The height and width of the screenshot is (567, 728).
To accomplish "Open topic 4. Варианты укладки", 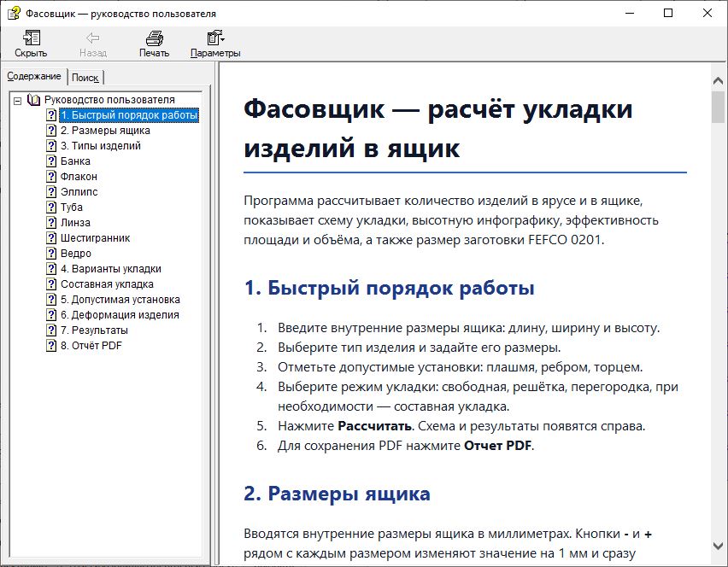I will pos(111,269).
